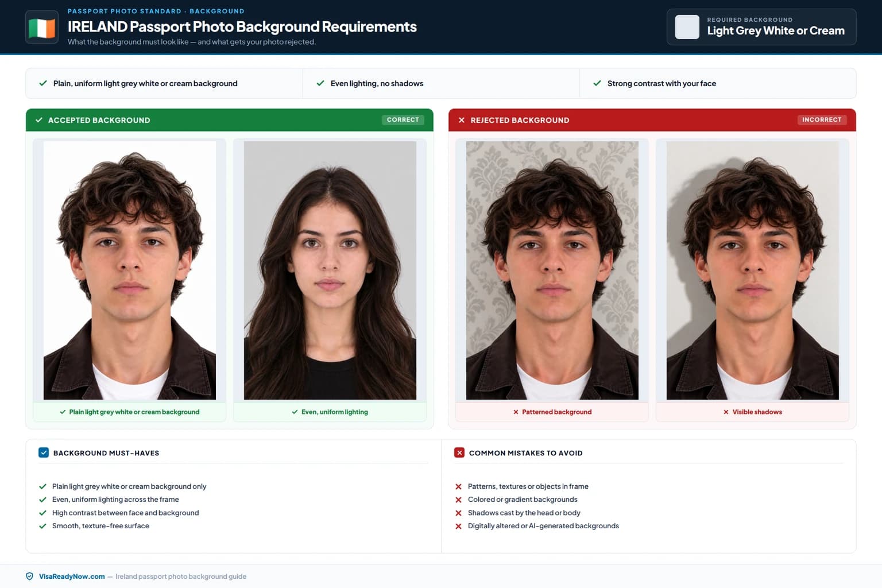882x588 pixels.
Task: Select the visible shadows photo
Action: coord(753,270)
